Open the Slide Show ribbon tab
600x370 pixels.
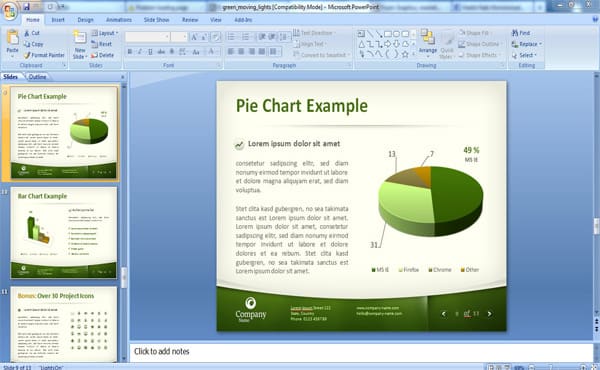pos(157,20)
